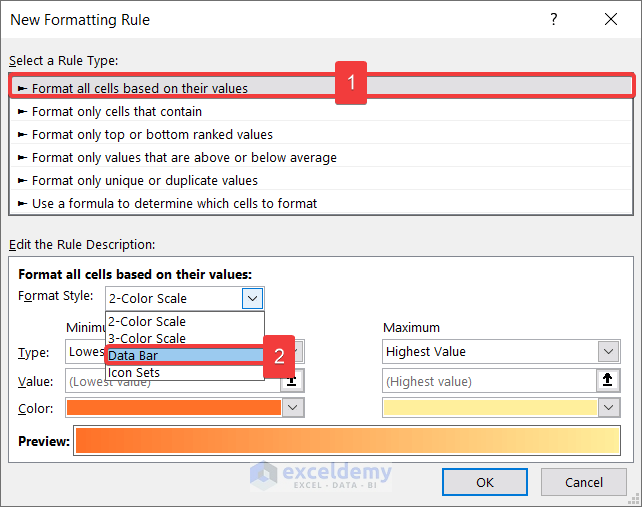This screenshot has width=642, height=507.
Task: Click the Help question mark icon
Action: [554, 20]
